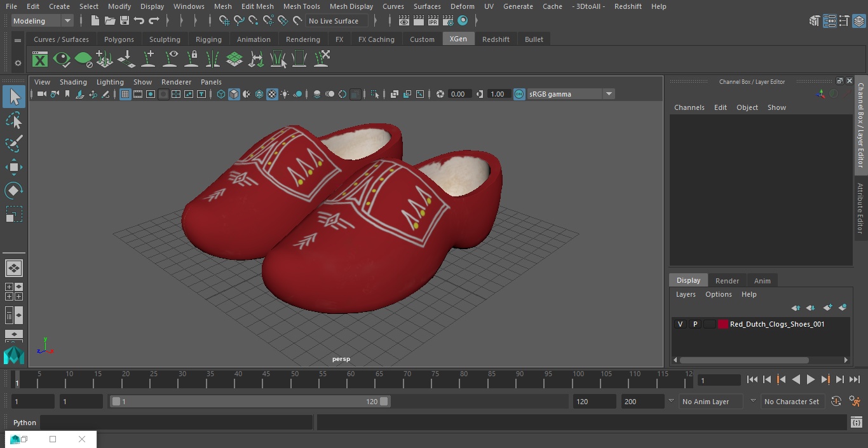Open the XGen window icon on shelf
The width and height of the screenshot is (868, 448).
40,60
